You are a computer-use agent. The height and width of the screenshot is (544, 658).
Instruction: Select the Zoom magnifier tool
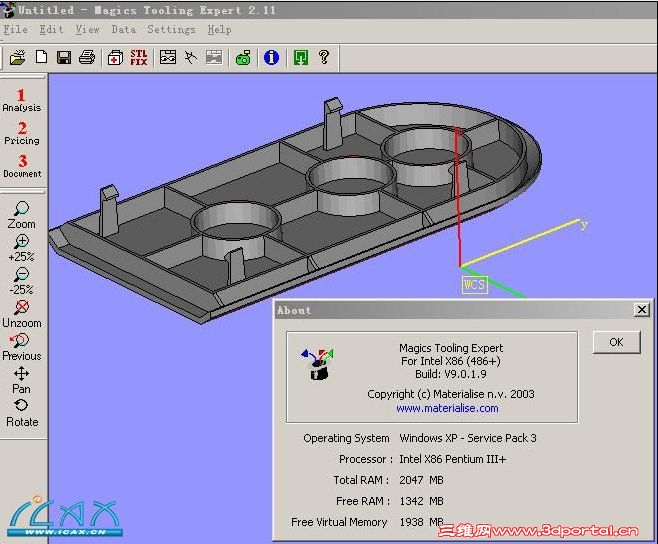(21, 215)
